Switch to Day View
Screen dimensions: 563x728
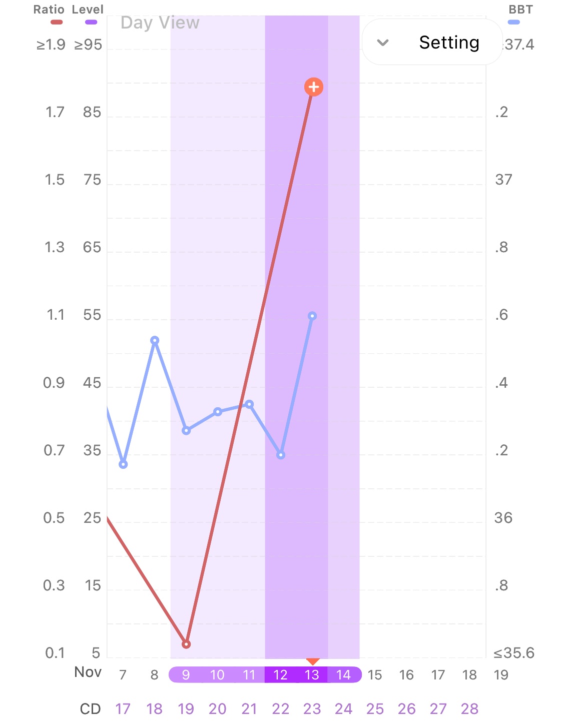[160, 23]
